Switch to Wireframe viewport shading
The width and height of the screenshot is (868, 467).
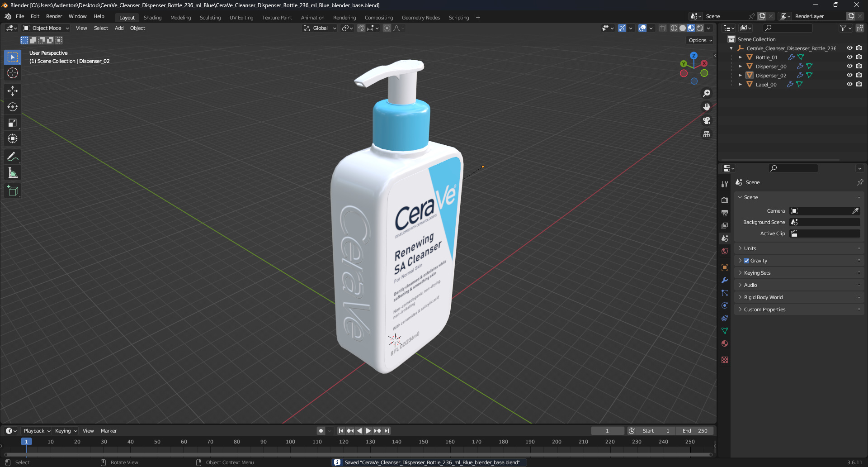[x=674, y=28]
